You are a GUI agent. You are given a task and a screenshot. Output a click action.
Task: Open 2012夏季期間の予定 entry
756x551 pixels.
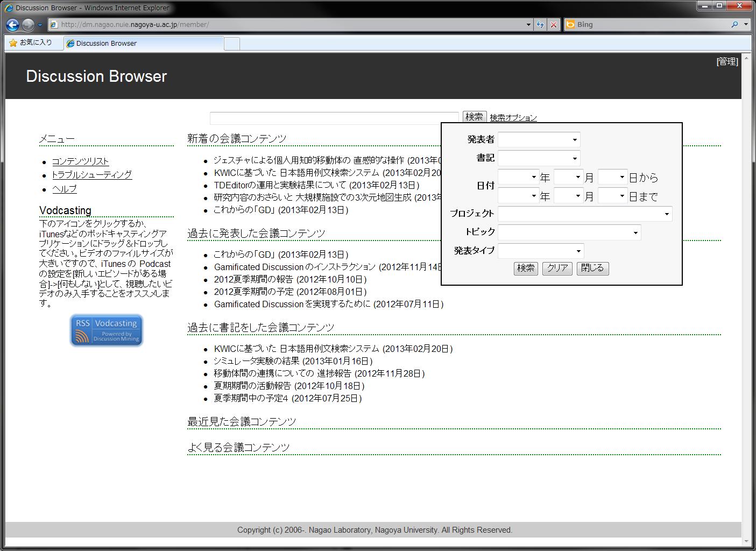(x=290, y=292)
